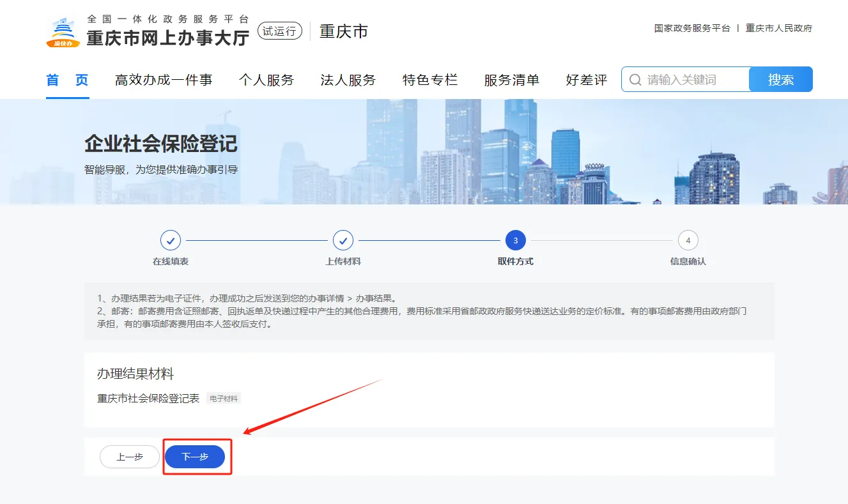The image size is (848, 504).
Task: Open 重庆市人民政府 link
Action: click(779, 28)
